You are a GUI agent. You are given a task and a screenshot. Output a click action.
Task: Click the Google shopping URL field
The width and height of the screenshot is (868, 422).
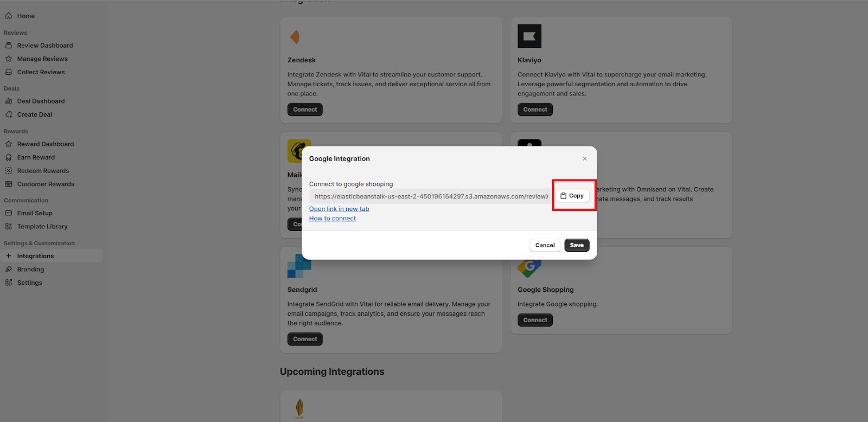[431, 196]
